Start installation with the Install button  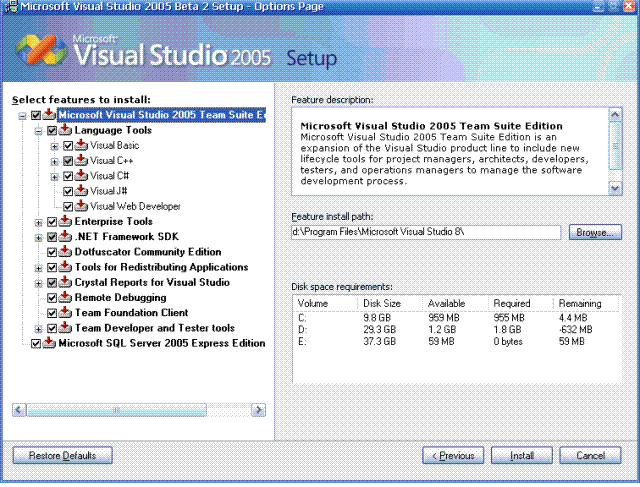(522, 456)
